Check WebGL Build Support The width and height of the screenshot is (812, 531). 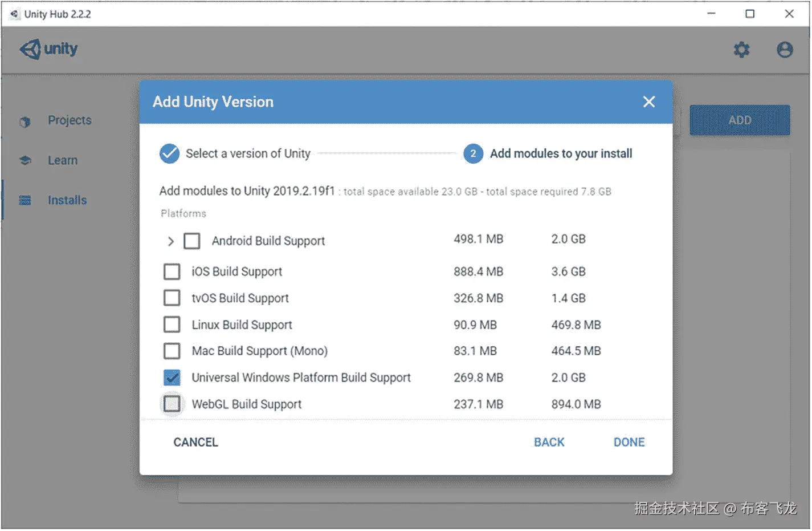click(x=172, y=404)
